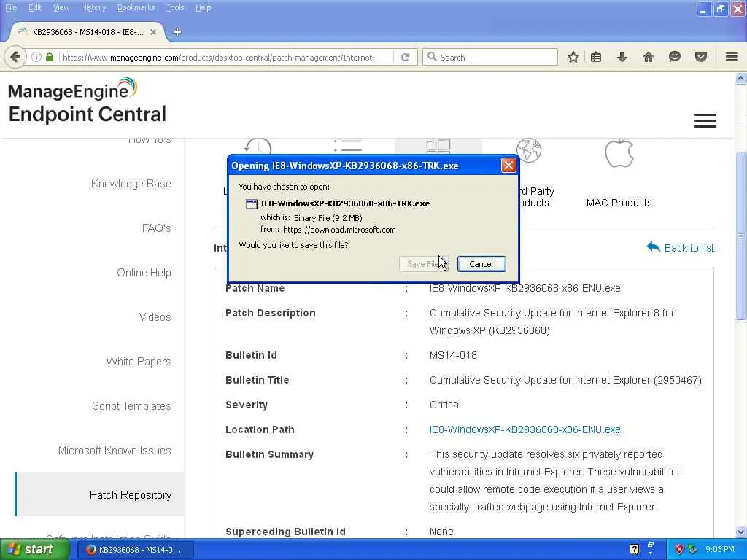Open the History menu
The image size is (747, 560).
(93, 7)
